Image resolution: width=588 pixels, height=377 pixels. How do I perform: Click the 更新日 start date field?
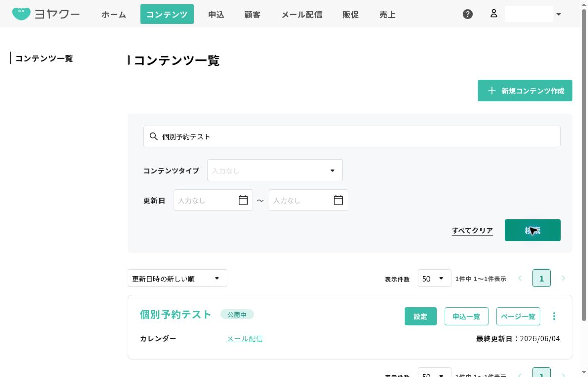(213, 200)
